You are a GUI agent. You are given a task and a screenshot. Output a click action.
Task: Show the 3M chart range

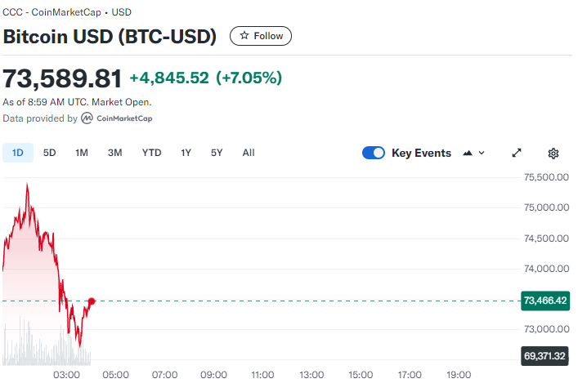pos(114,153)
